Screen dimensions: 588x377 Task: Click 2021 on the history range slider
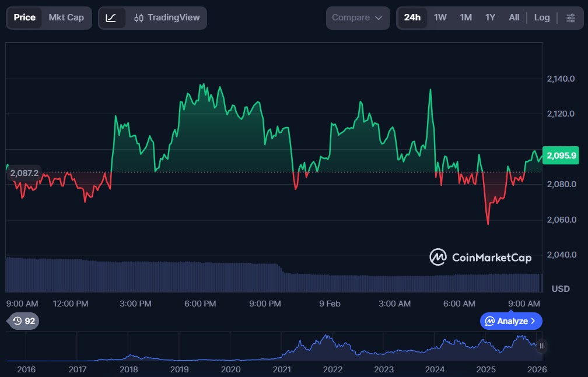click(x=282, y=369)
